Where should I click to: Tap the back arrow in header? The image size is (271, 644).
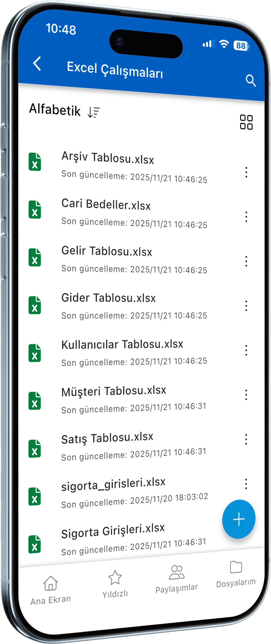click(x=37, y=63)
